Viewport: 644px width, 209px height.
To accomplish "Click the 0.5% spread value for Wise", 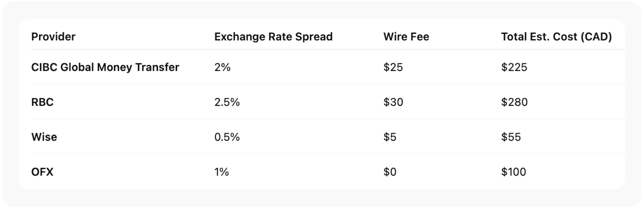I will tap(227, 137).
